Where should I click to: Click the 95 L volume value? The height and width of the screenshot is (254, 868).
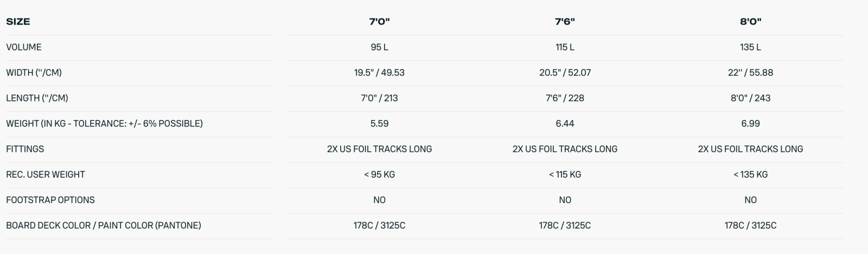(x=379, y=47)
